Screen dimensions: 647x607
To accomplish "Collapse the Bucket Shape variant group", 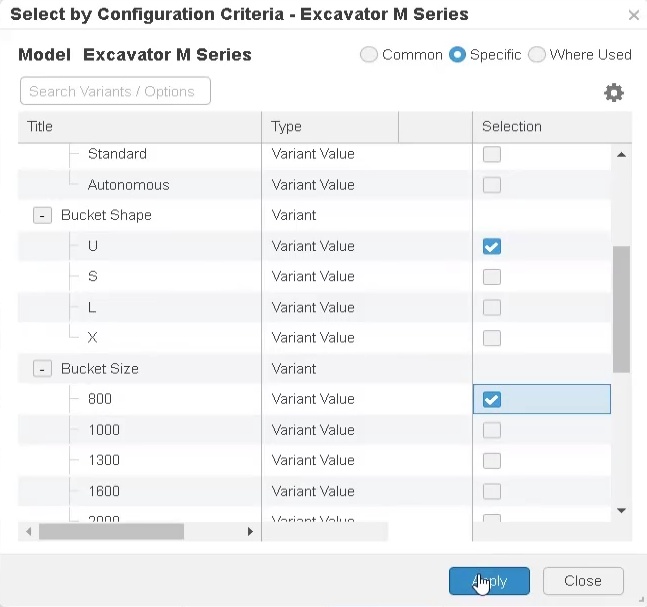I will (x=42, y=216).
